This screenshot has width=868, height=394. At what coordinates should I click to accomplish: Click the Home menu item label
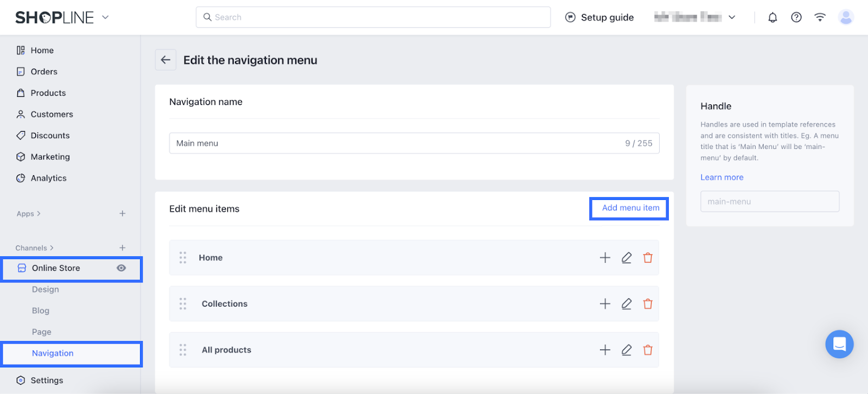coord(210,257)
